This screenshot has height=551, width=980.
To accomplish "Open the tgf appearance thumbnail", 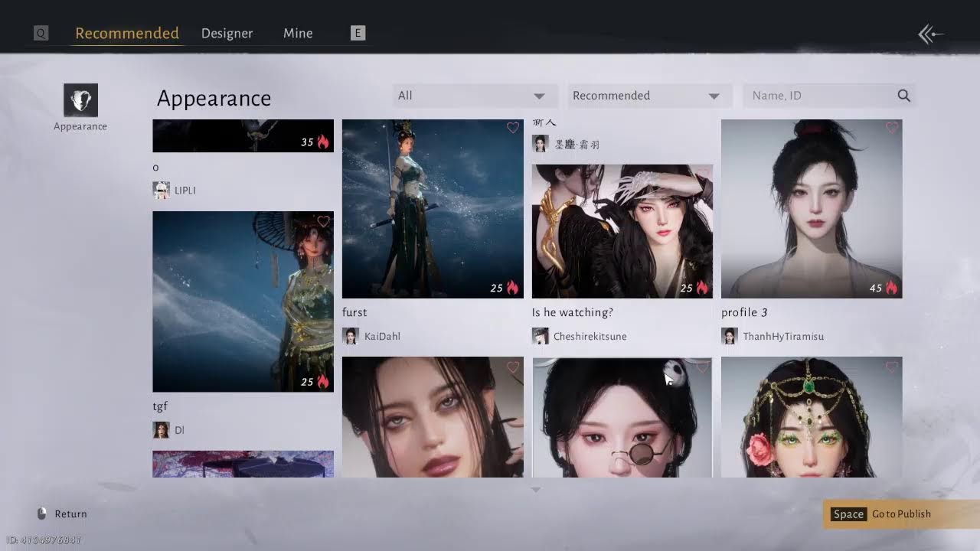I will 243,302.
